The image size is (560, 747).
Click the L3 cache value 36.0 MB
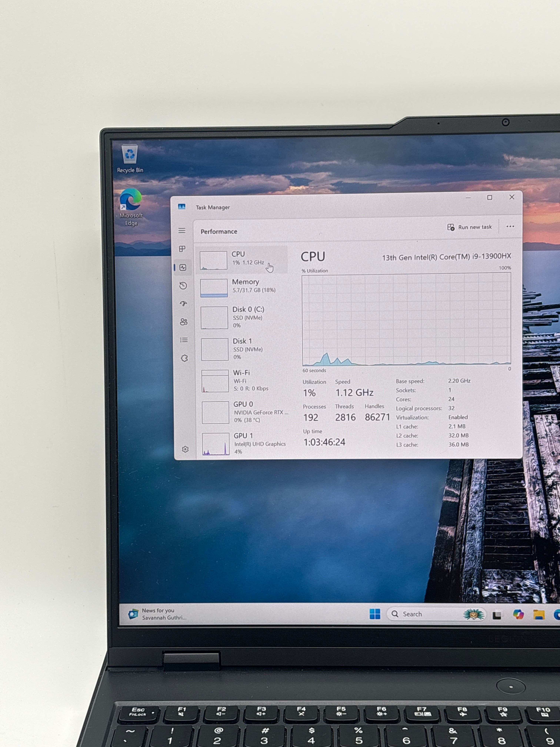(458, 444)
